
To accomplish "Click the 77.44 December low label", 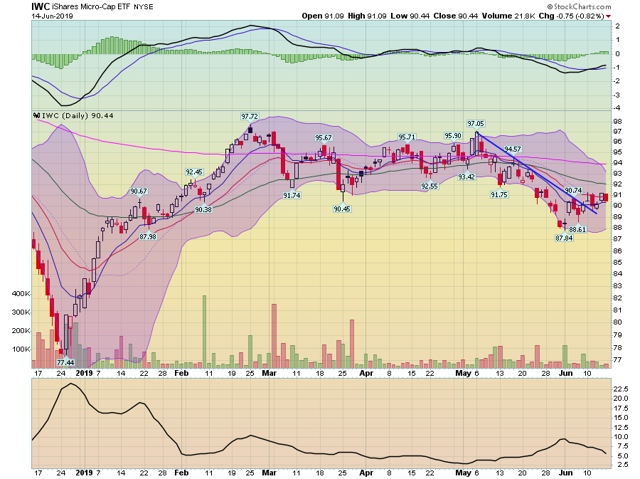I will 65,362.
